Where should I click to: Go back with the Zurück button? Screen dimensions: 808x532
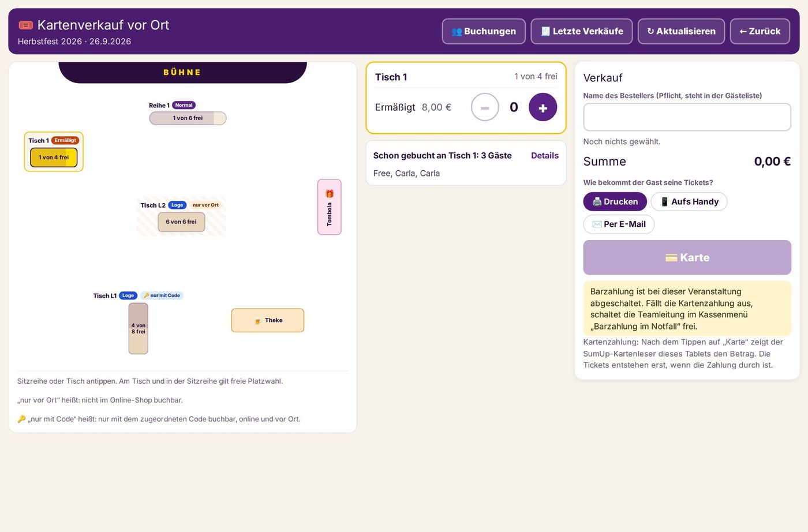(x=760, y=31)
